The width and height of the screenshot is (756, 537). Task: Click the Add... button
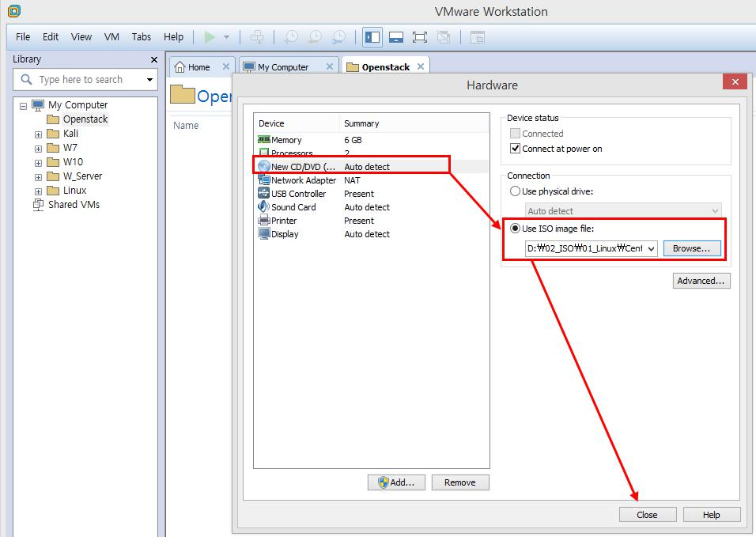[396, 482]
